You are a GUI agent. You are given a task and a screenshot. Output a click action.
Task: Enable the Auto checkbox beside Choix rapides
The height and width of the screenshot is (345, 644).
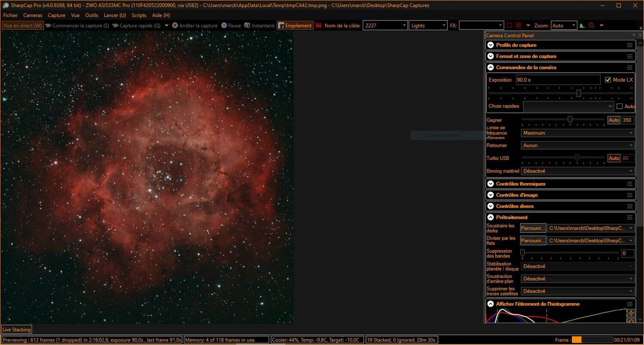620,106
